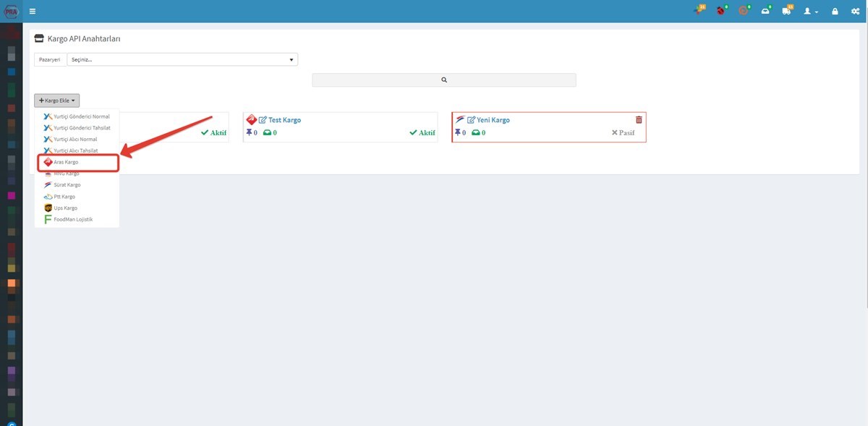This screenshot has height=426, width=868.
Task: Open the Pazaryeri Seçiniz dropdown
Action: click(182, 59)
